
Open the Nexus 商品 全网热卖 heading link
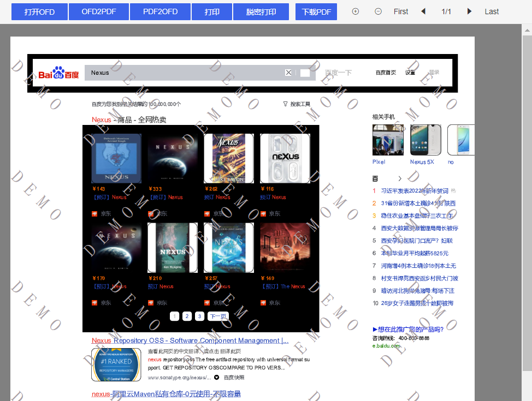[129, 119]
